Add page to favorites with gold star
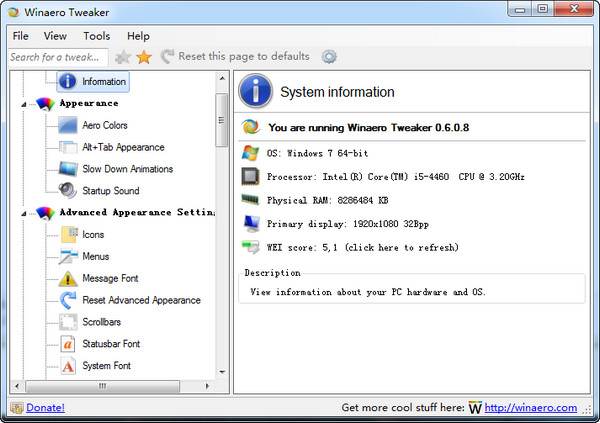The image size is (600, 423). point(144,57)
